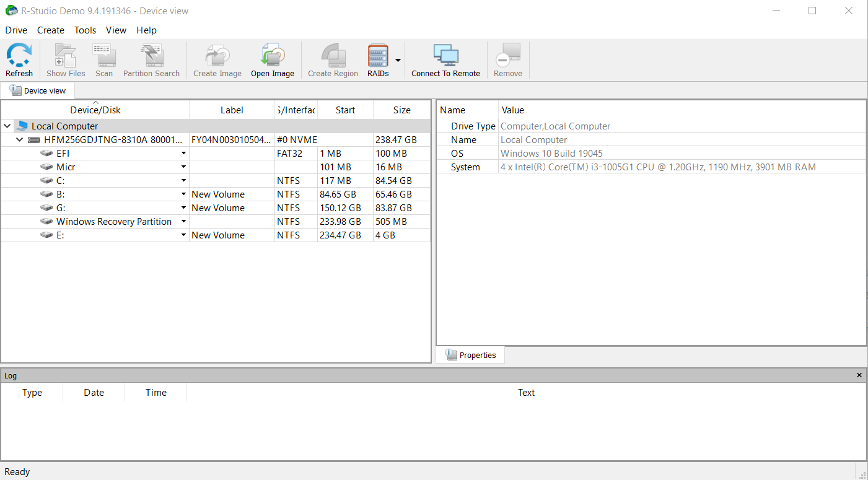Screen dimensions: 868x480
Task: Open the Help menu
Action: (x=146, y=30)
